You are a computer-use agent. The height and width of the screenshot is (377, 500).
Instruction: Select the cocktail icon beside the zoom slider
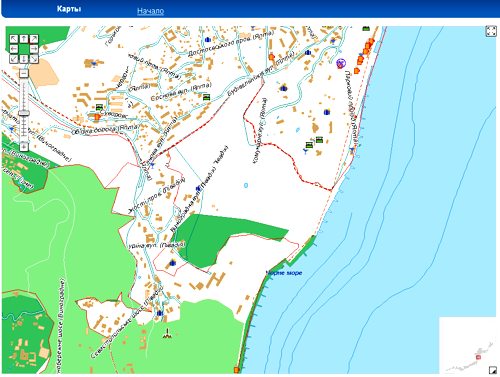pyautogui.click(x=13, y=129)
